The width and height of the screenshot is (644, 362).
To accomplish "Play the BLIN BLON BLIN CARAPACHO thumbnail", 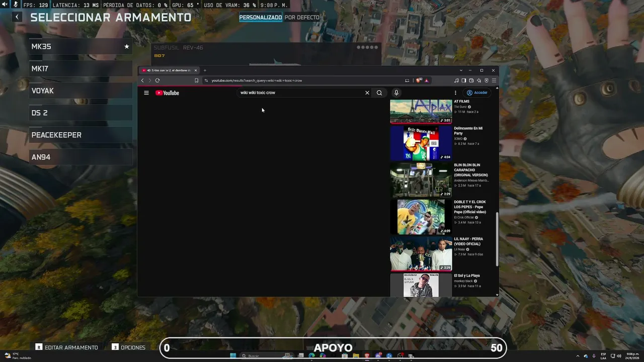I will pos(421,179).
